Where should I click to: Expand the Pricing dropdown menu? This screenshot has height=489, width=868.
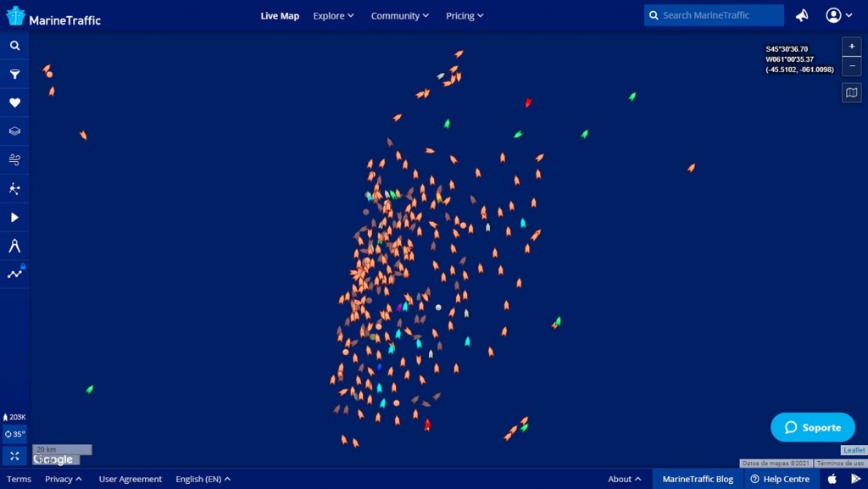pyautogui.click(x=465, y=15)
